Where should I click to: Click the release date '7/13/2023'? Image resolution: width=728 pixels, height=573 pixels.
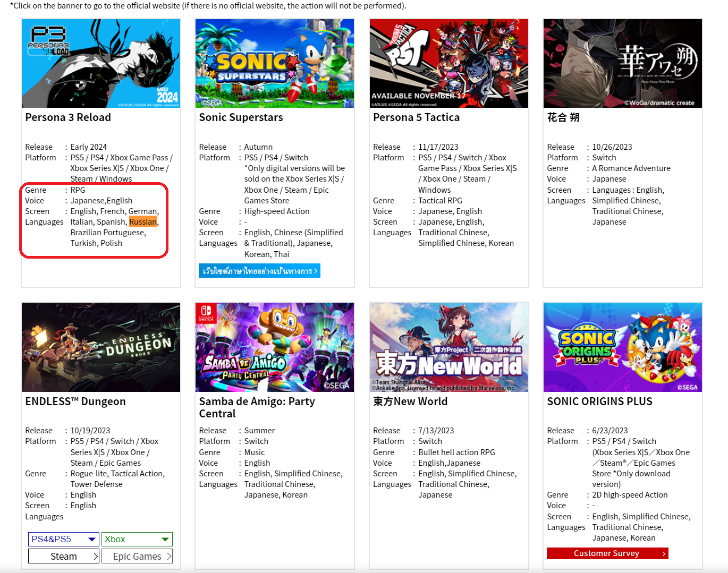(x=436, y=431)
